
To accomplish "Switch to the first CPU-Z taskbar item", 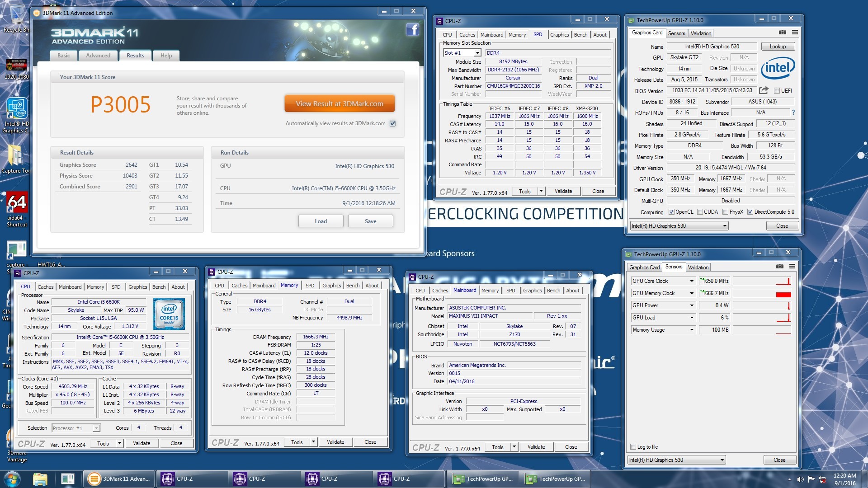I will [x=193, y=479].
